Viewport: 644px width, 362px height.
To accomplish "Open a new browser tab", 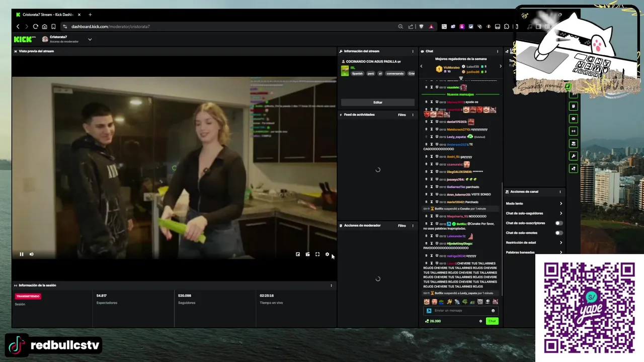I will tap(90, 15).
